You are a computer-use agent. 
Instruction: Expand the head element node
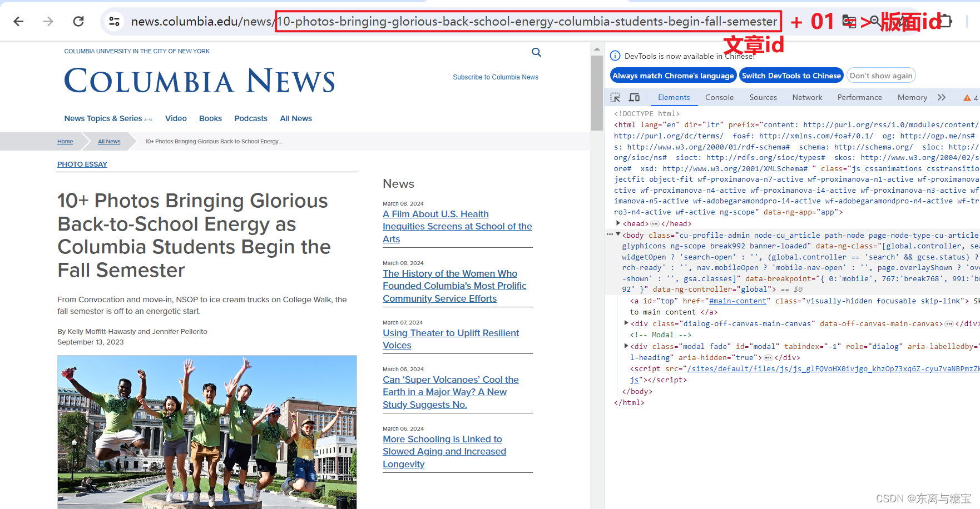click(x=618, y=223)
